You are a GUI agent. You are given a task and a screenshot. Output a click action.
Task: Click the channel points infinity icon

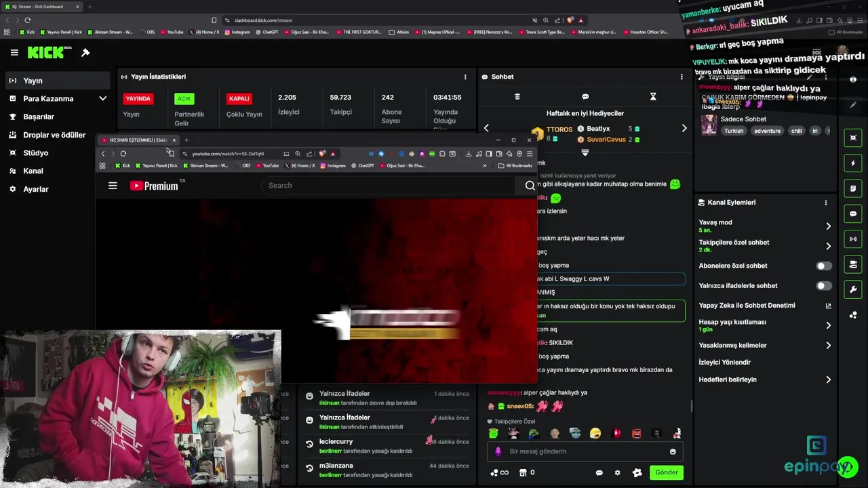pyautogui.click(x=499, y=472)
